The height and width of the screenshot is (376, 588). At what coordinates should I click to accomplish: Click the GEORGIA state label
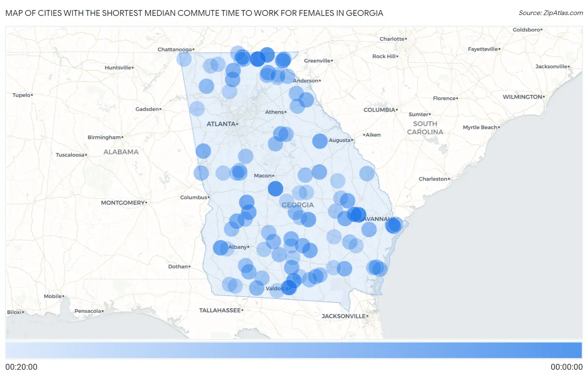pos(298,205)
